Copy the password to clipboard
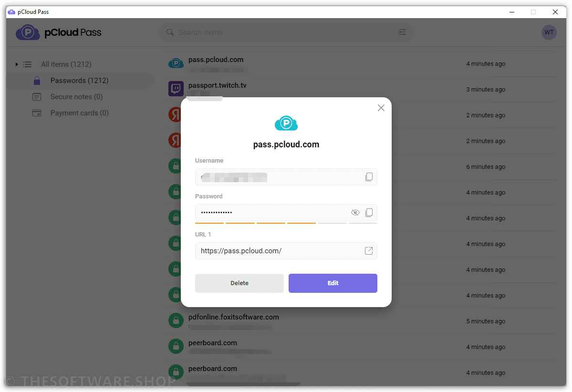Screen dimensions: 572x392 [x=369, y=213]
